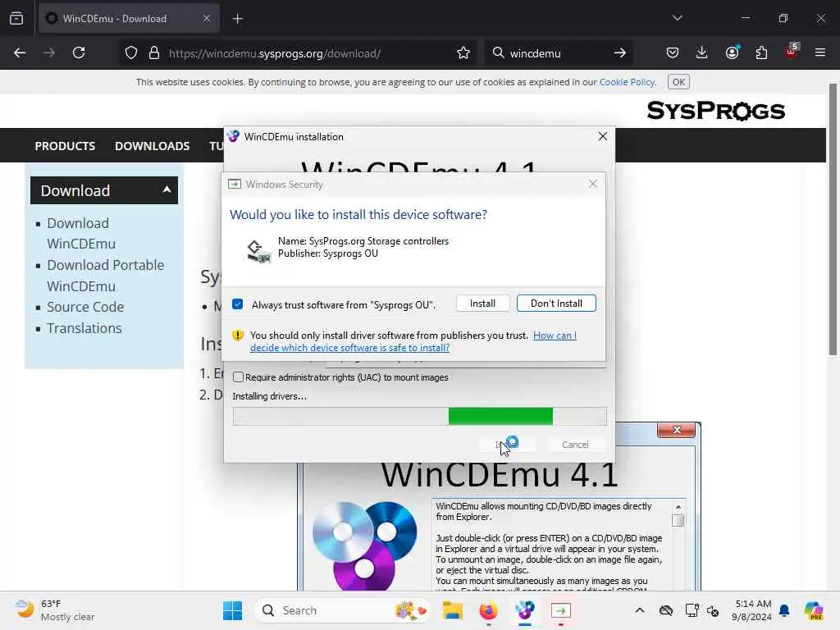Click the wincdemu search field
The width and height of the screenshot is (840, 630).
(557, 53)
